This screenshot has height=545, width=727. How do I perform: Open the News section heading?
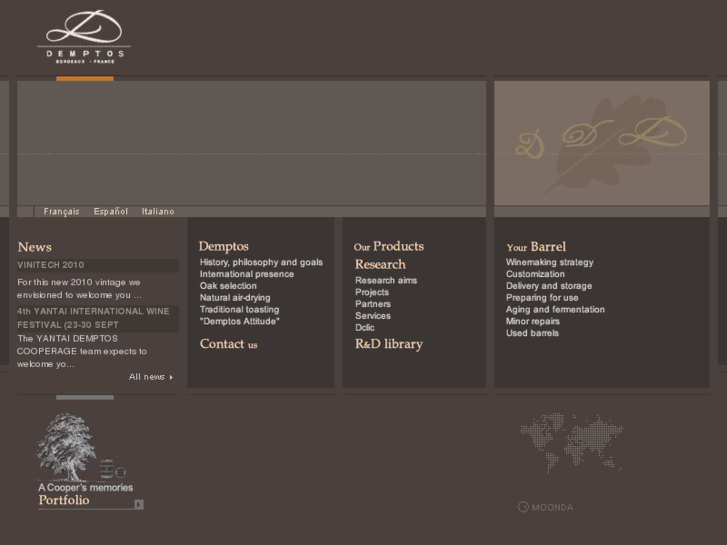pos(34,247)
